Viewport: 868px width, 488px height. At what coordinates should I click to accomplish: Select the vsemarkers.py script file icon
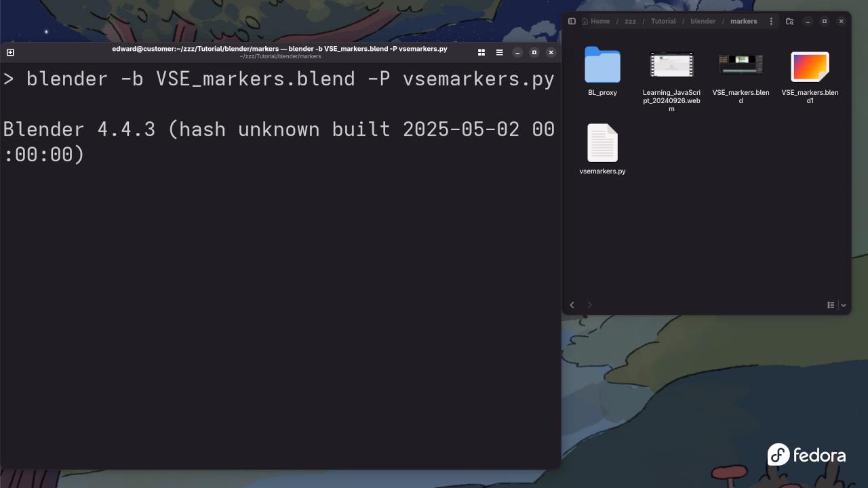click(x=602, y=143)
